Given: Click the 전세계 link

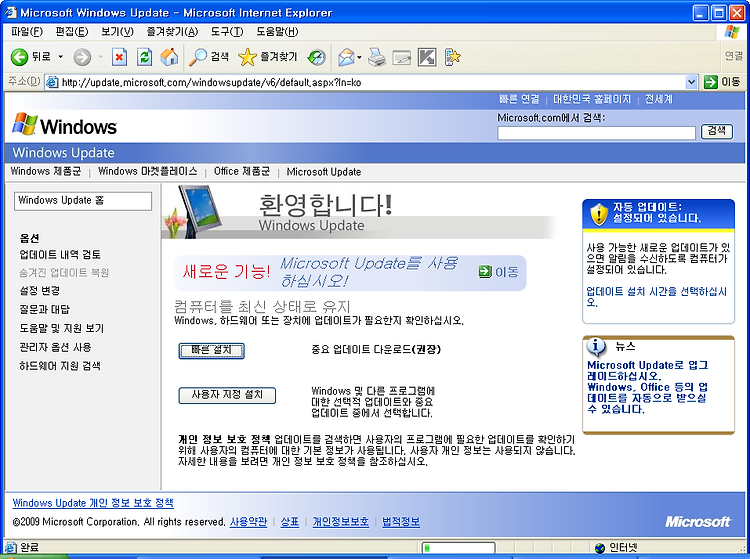Looking at the screenshot, I should point(659,99).
